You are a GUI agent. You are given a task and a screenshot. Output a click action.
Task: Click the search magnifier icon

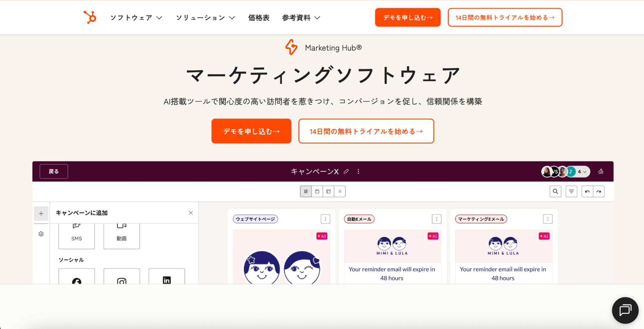(555, 192)
